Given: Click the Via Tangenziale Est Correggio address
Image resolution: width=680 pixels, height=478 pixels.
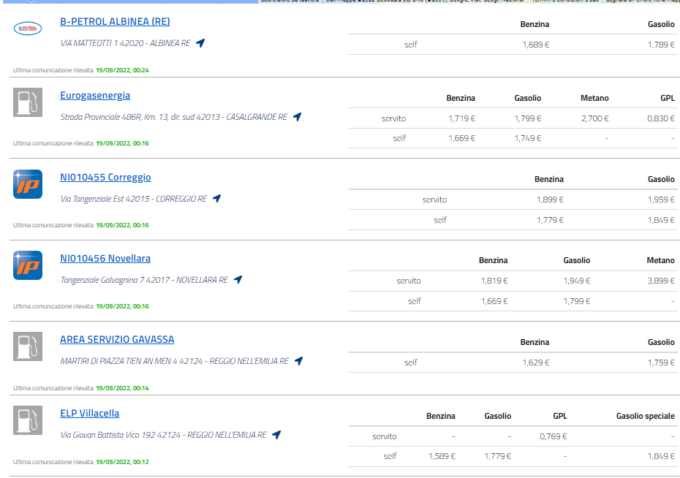Looking at the screenshot, I should coord(134,199).
